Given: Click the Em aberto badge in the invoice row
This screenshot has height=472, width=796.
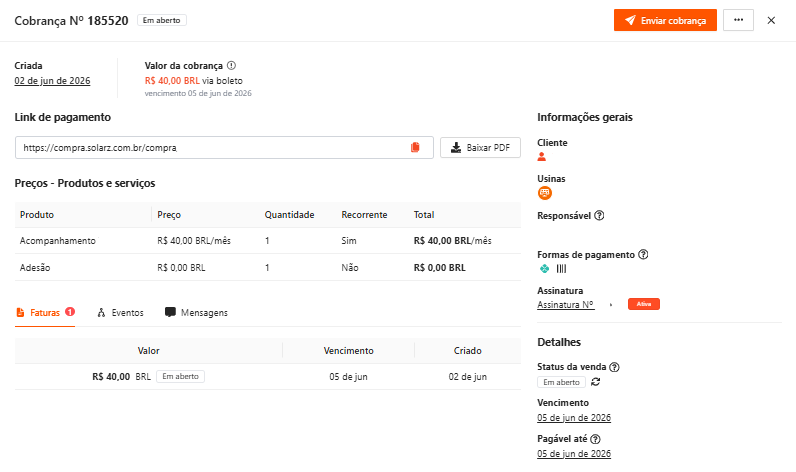Looking at the screenshot, I should click(x=180, y=376).
